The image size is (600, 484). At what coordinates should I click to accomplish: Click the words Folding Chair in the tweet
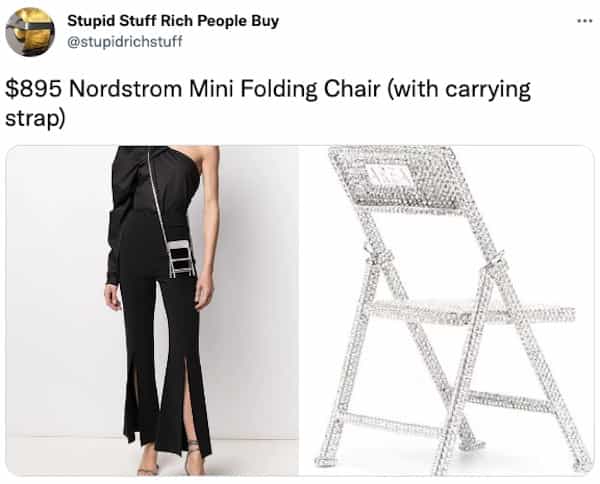coord(310,89)
